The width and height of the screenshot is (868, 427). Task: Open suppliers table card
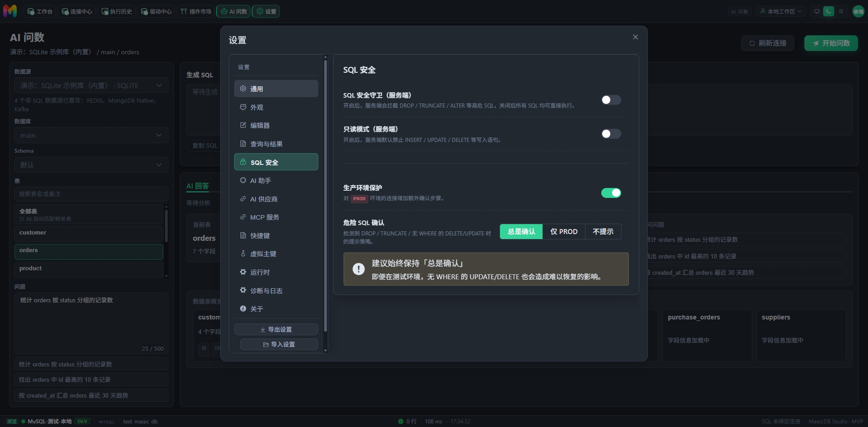[x=801, y=335]
